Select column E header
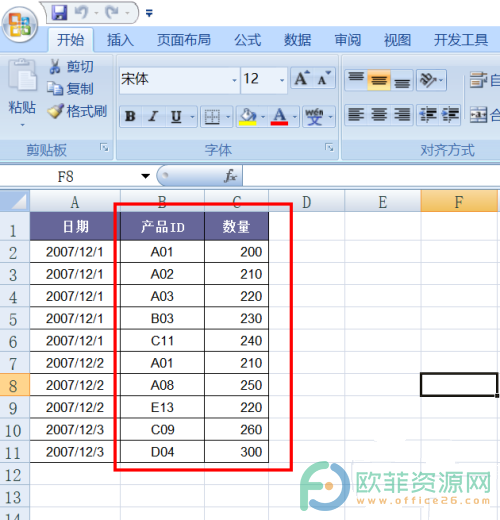Screen dimensions: 500x520 383,201
